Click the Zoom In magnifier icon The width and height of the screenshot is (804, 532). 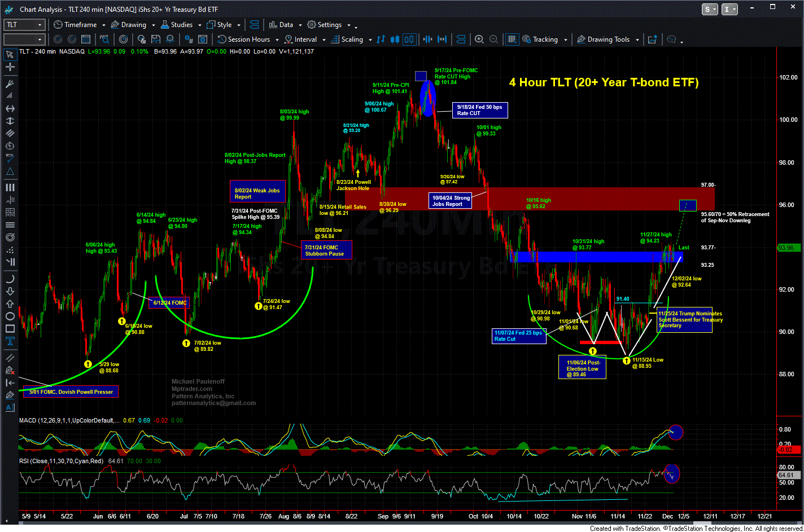(479, 39)
